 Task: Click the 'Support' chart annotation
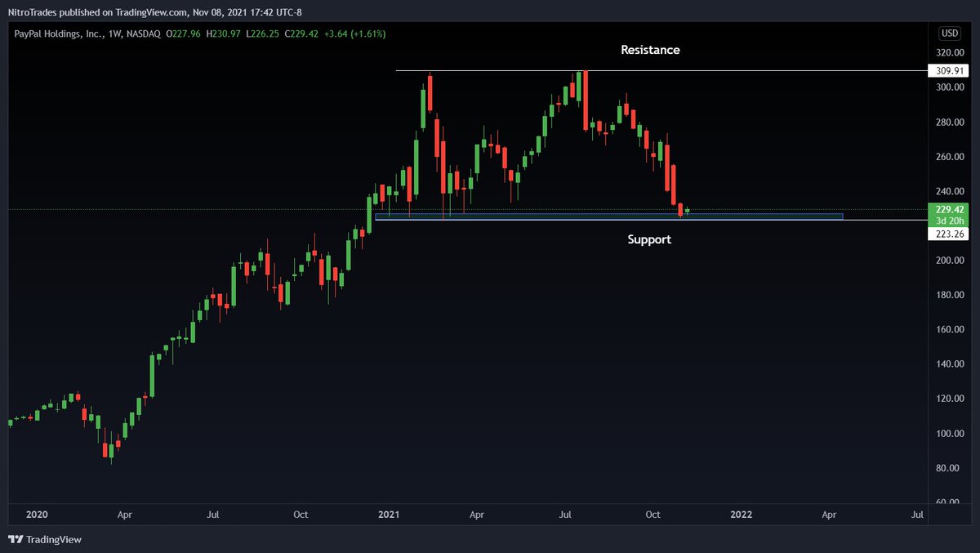coord(649,239)
